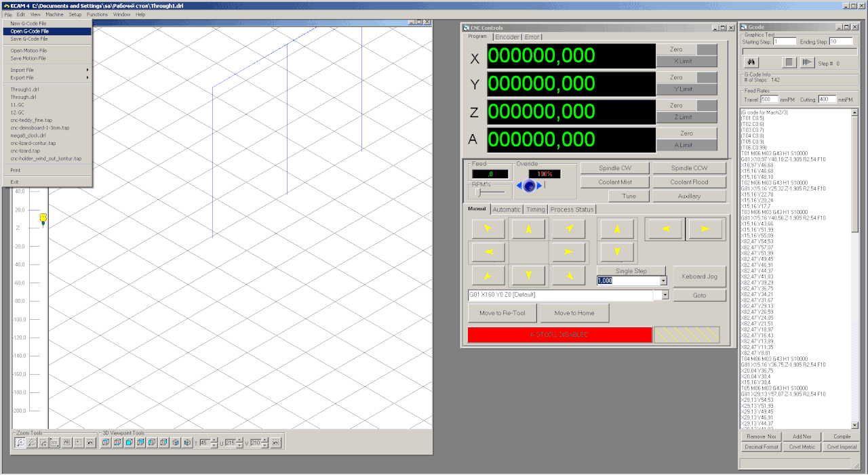Toggle Coolant Flood

689,182
